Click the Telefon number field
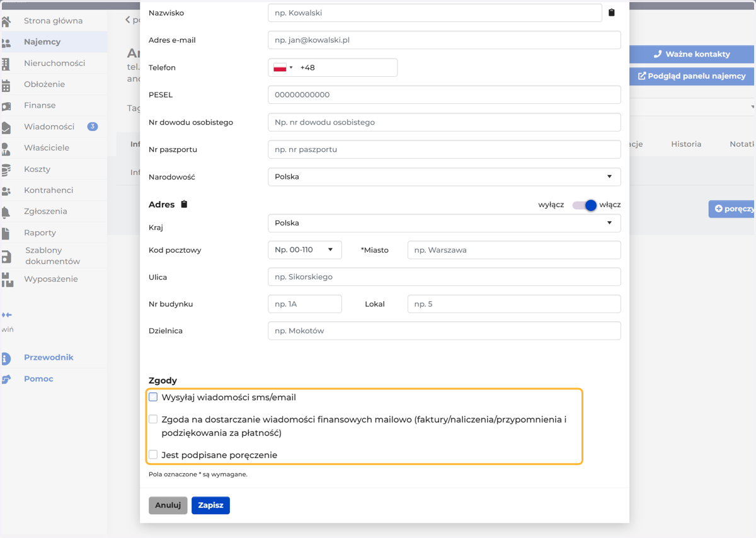 [346, 67]
